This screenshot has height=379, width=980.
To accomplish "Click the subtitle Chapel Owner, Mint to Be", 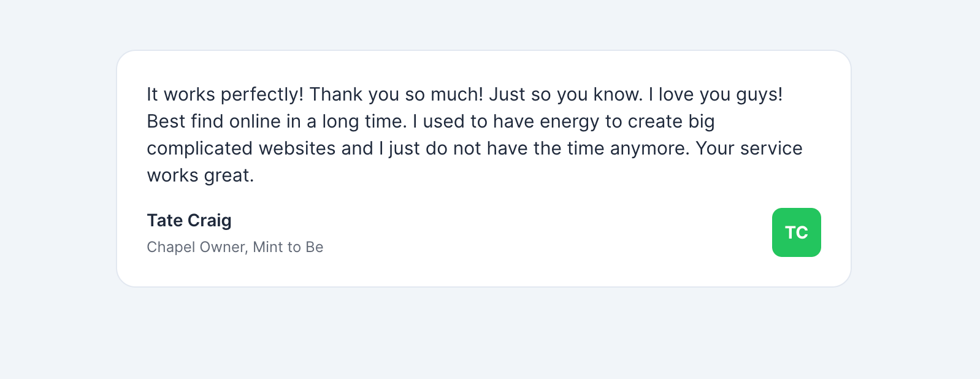I will (235, 247).
